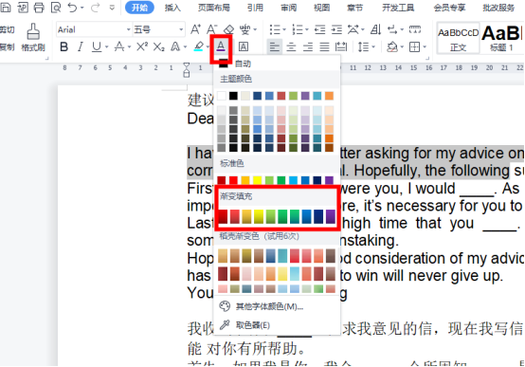Toggle Bold formatting
The image size is (525, 367).
click(64, 47)
